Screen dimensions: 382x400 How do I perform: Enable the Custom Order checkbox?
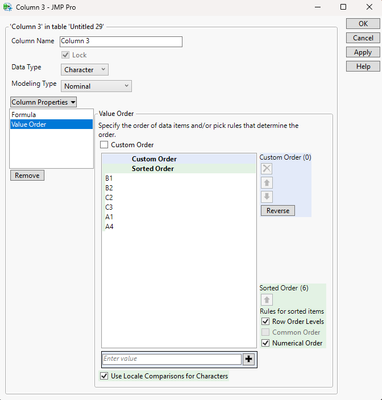pyautogui.click(x=104, y=145)
